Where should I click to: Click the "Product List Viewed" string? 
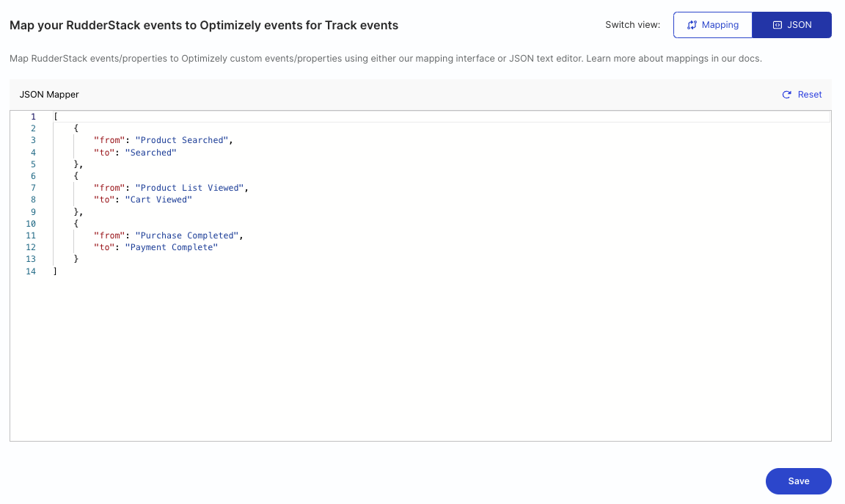pyautogui.click(x=190, y=188)
